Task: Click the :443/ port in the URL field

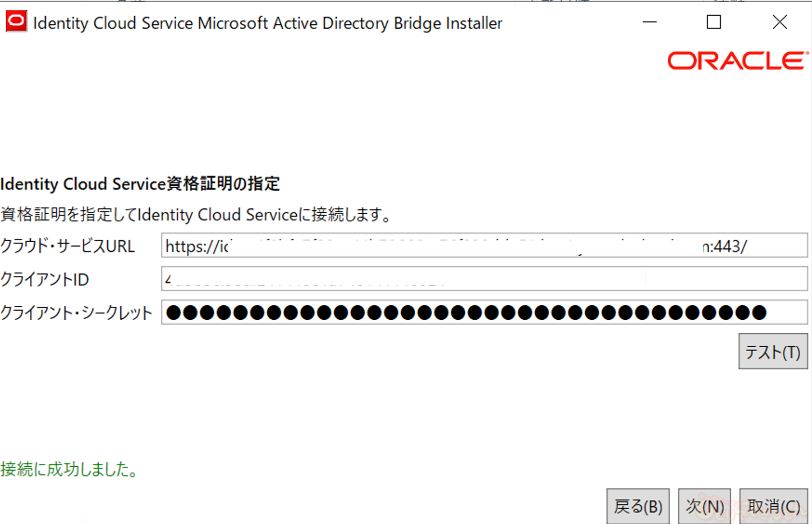Action: point(728,246)
